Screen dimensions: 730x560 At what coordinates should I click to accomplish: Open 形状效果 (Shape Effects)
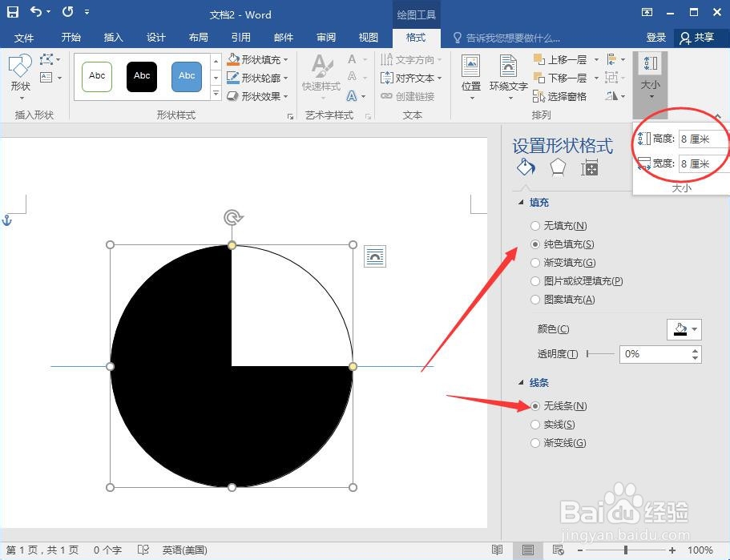point(256,95)
